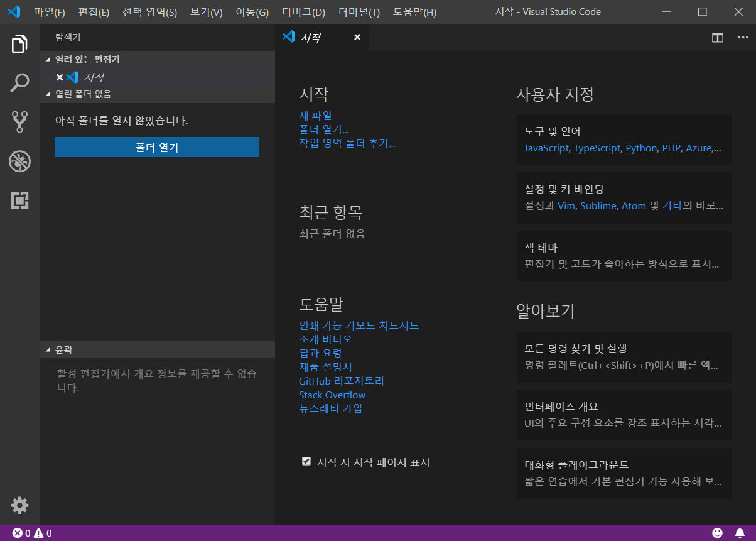Open the Search view icon

click(19, 82)
